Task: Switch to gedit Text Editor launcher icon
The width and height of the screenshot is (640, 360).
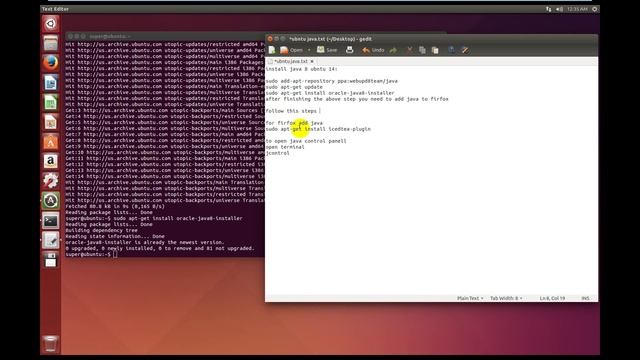Action: [x=51, y=240]
